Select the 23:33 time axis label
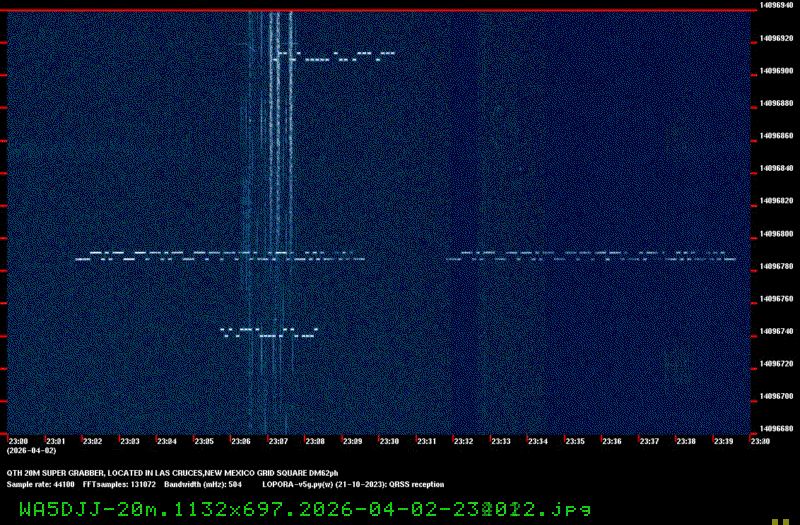This screenshot has width=800, height=525. click(x=501, y=441)
